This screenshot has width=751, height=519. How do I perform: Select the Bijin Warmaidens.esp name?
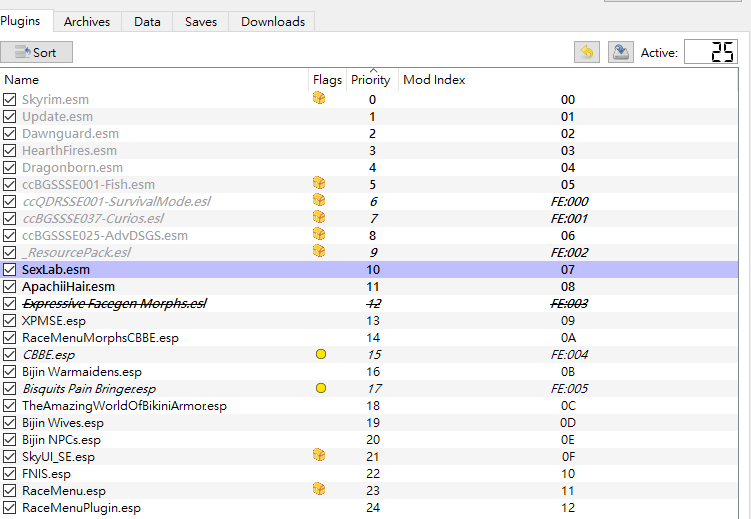[x=82, y=372]
